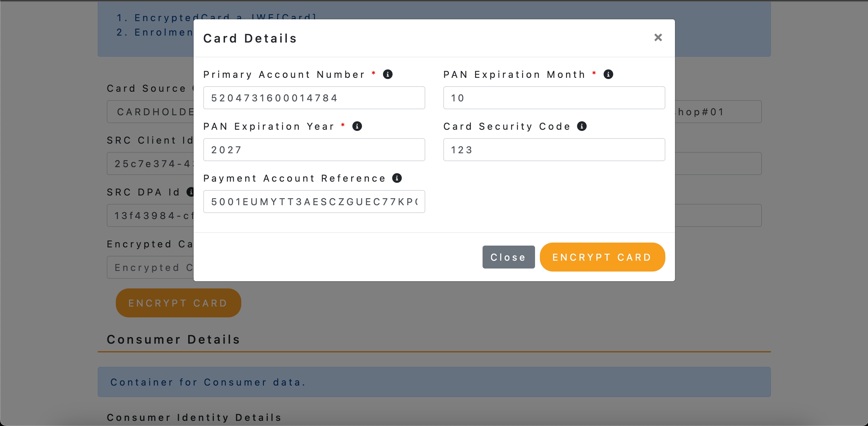Click the info icon for PAN Expiration Year

click(x=357, y=126)
